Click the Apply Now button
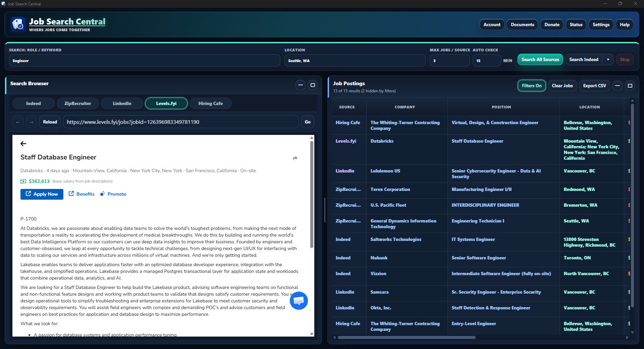This screenshot has width=644, height=349. point(42,194)
